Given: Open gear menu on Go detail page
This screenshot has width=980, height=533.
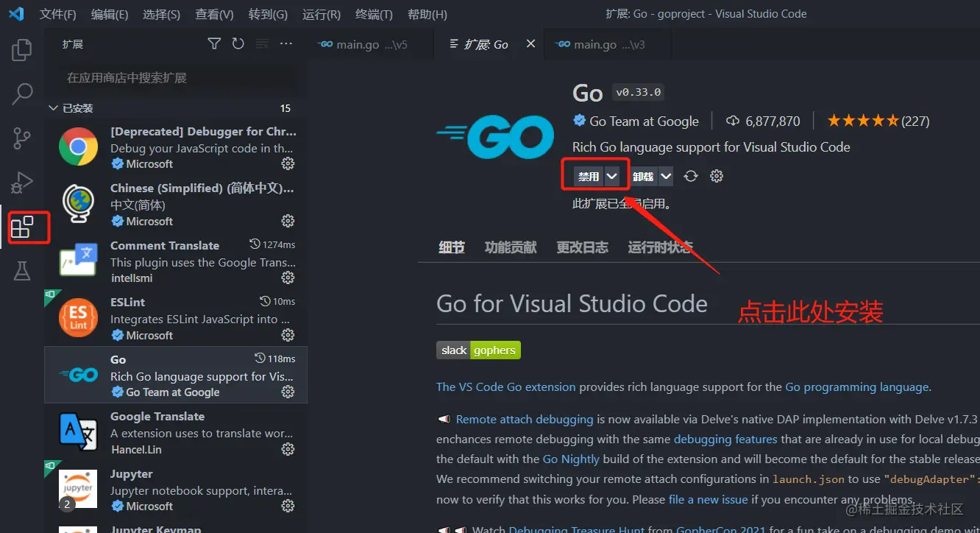Looking at the screenshot, I should pos(717,176).
